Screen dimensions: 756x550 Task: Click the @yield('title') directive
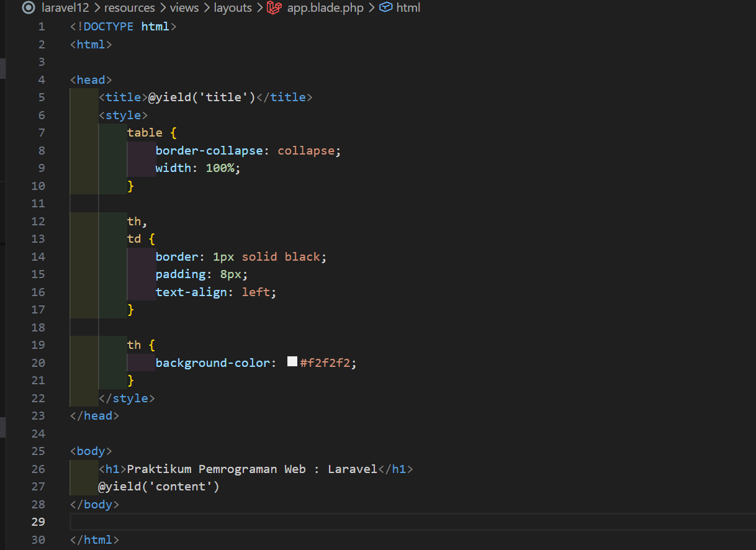[202, 97]
